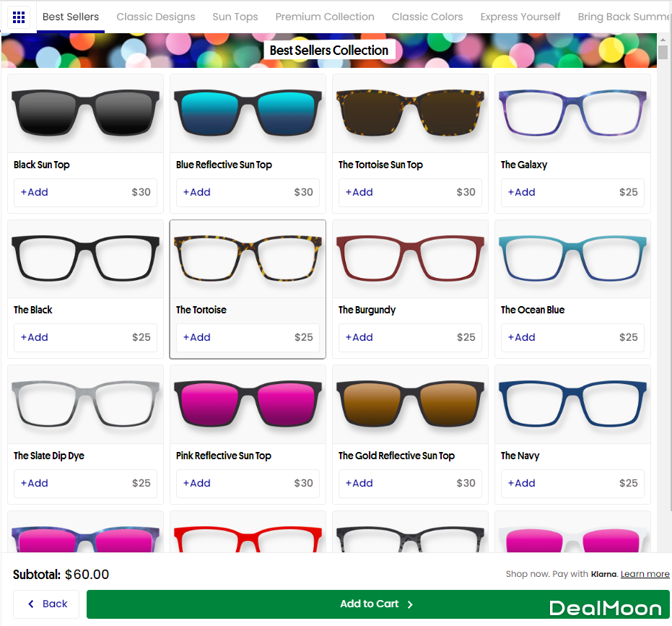This screenshot has width=672, height=626.
Task: Choose The Galaxy frame image
Action: (572, 113)
